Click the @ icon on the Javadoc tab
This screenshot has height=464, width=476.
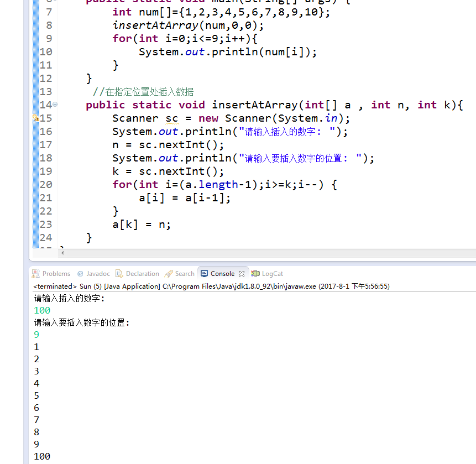coord(79,273)
